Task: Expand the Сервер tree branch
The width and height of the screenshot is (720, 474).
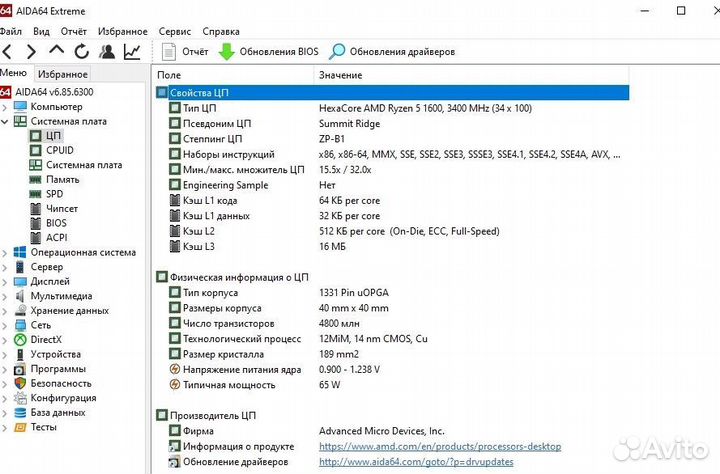Action: (x=5, y=267)
